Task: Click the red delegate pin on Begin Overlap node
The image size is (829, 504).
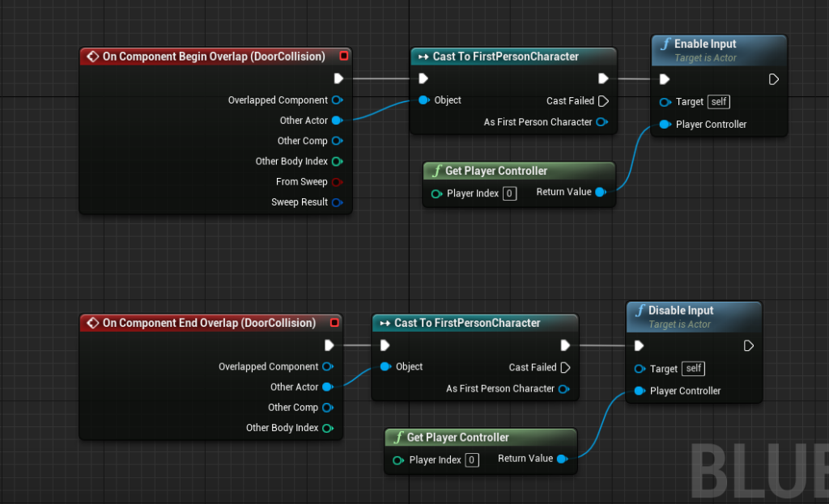Action: click(x=344, y=57)
